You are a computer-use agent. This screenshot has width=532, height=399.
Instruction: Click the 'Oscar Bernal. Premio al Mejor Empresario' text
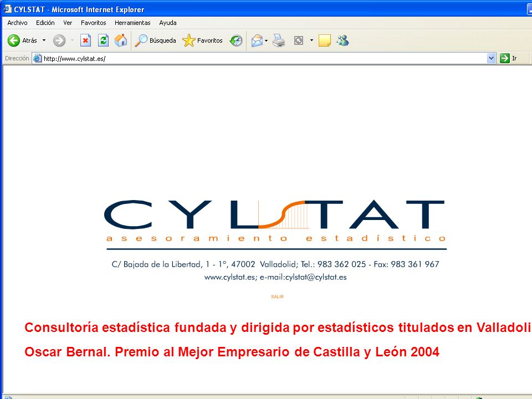pos(232,352)
